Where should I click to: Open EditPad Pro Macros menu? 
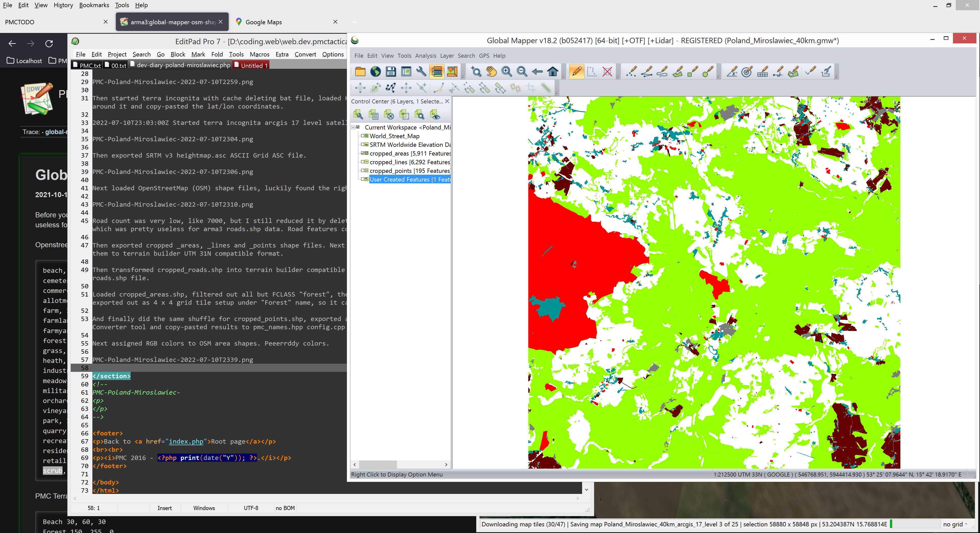[259, 54]
